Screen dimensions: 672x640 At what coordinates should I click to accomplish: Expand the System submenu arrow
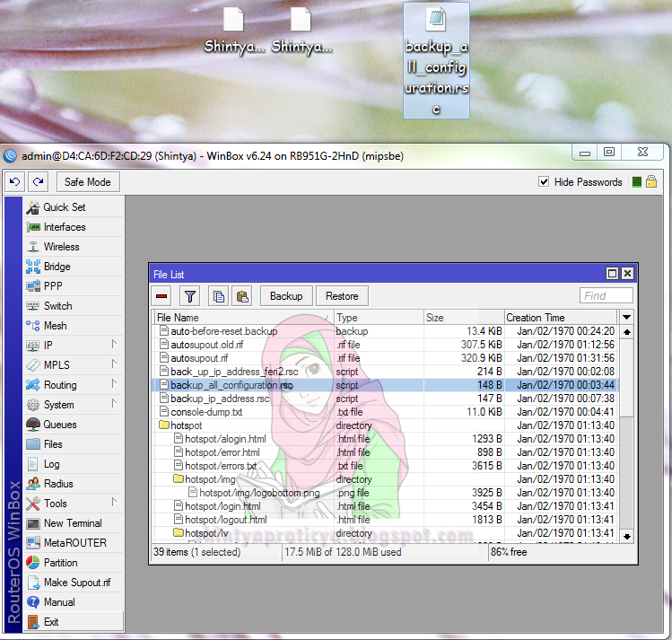pos(114,403)
